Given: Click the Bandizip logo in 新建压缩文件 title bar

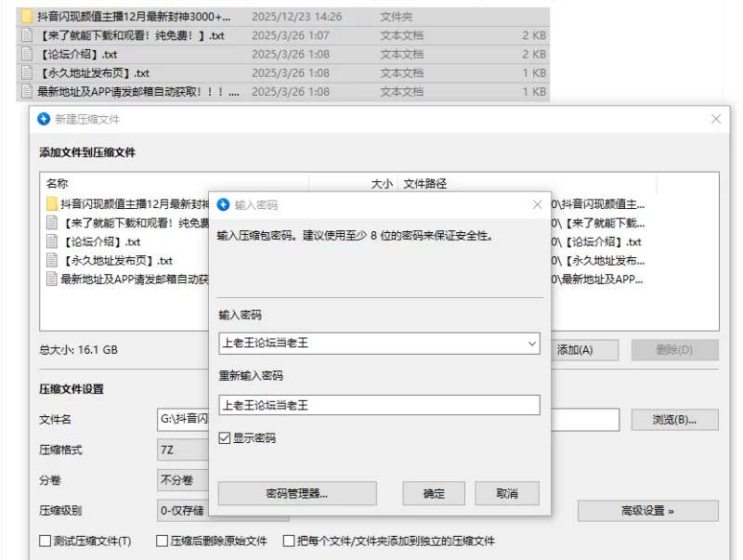Looking at the screenshot, I should pos(44,119).
